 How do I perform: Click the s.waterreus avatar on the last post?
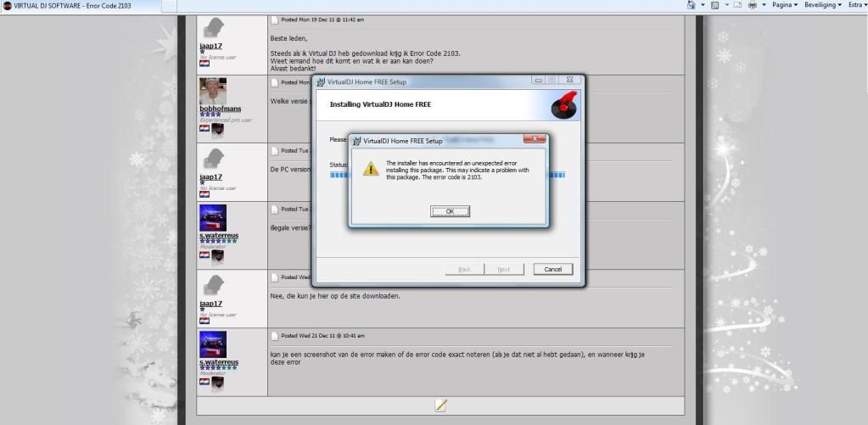pyautogui.click(x=213, y=344)
